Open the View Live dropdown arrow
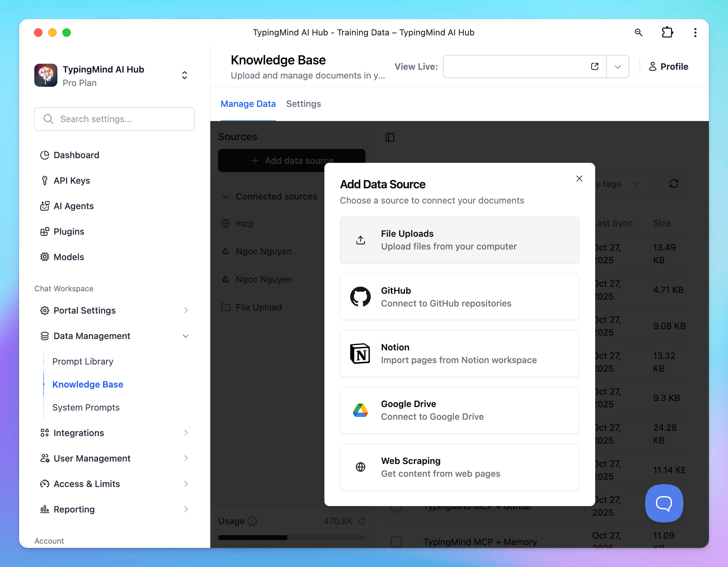Viewport: 728px width, 567px height. point(618,67)
